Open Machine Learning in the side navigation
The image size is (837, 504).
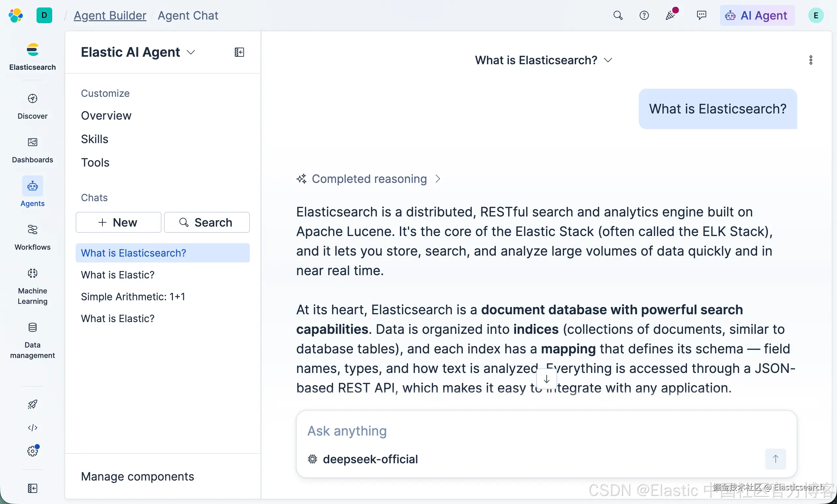(33, 287)
